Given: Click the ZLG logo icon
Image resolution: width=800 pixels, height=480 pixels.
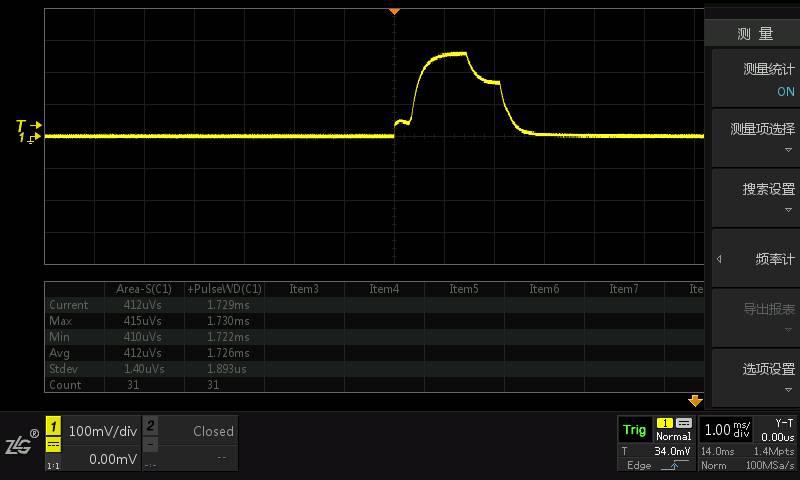Looking at the screenshot, I should pos(20,444).
